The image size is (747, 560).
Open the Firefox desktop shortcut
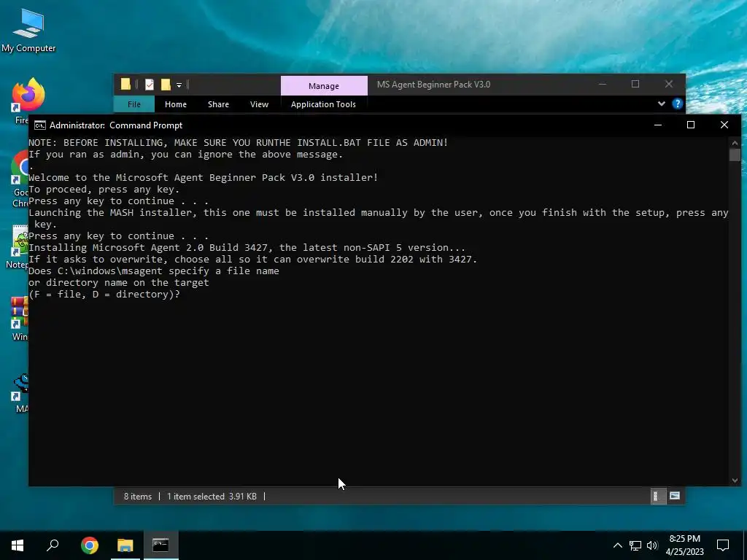[27, 100]
